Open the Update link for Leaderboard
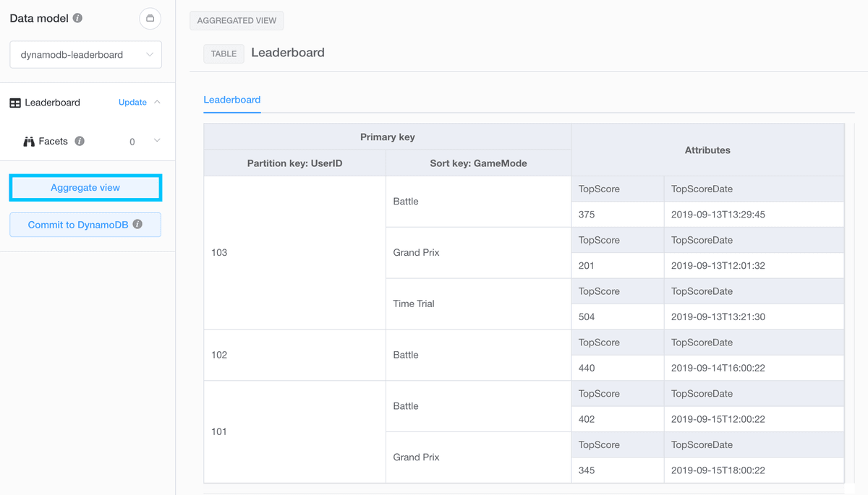The image size is (868, 495). pyautogui.click(x=132, y=102)
